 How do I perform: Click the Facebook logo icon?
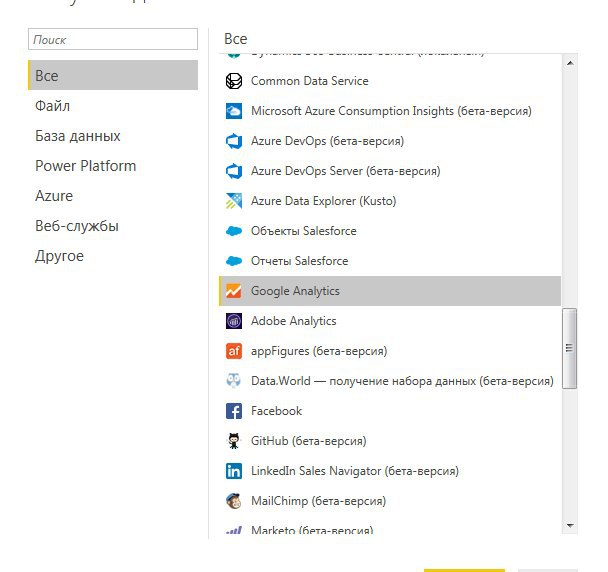pyautogui.click(x=234, y=411)
